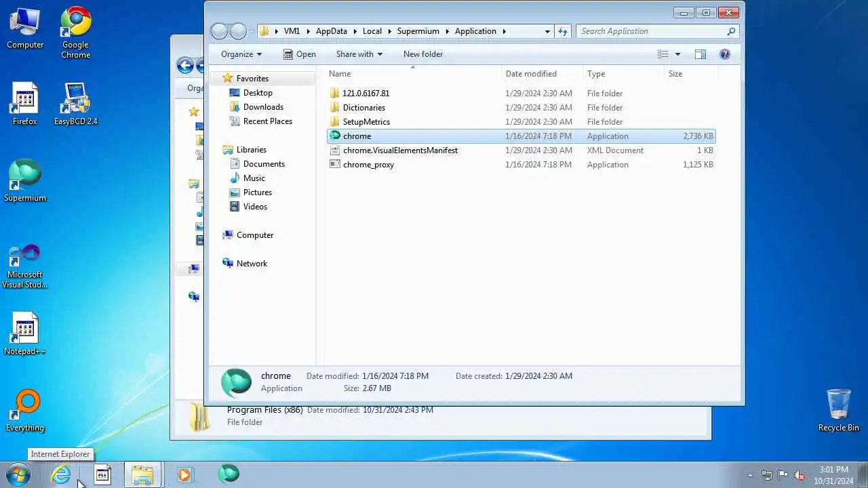Open Recent Places in navigation pane

(x=268, y=121)
